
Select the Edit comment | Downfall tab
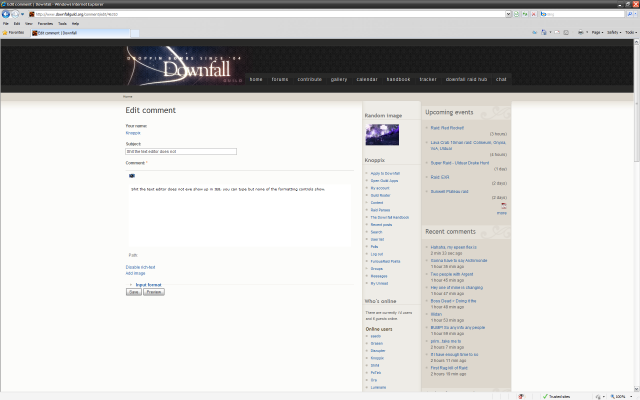(x=80, y=33)
